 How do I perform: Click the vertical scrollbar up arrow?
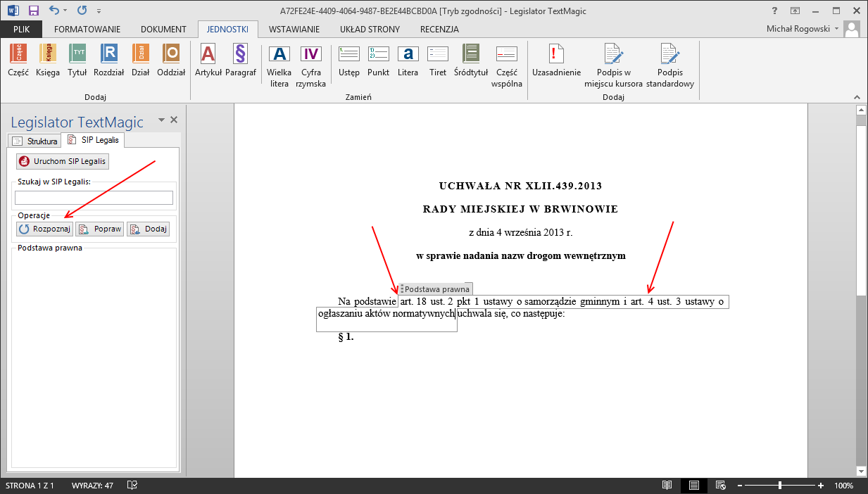tap(860, 110)
